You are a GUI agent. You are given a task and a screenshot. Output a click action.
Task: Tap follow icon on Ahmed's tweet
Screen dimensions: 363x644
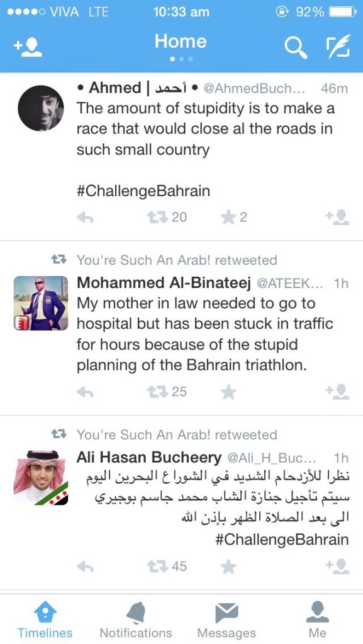point(338,216)
